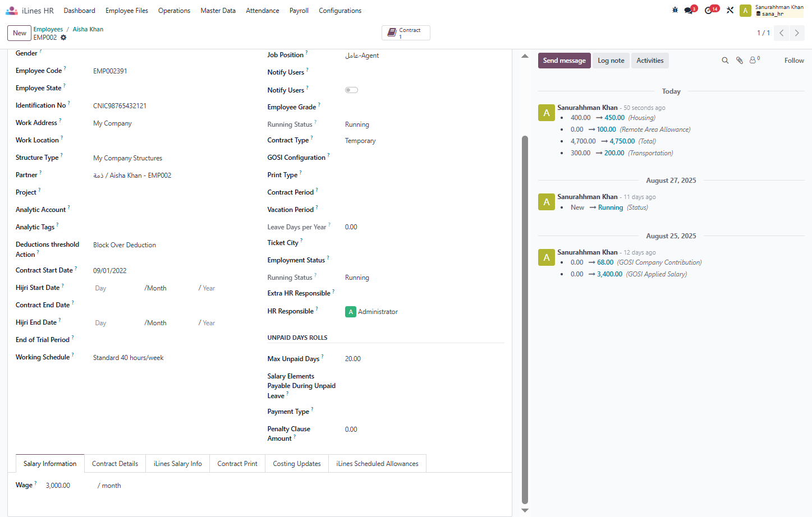
Task: Switch to iLines Scheduled Allowances tab
Action: coord(377,464)
